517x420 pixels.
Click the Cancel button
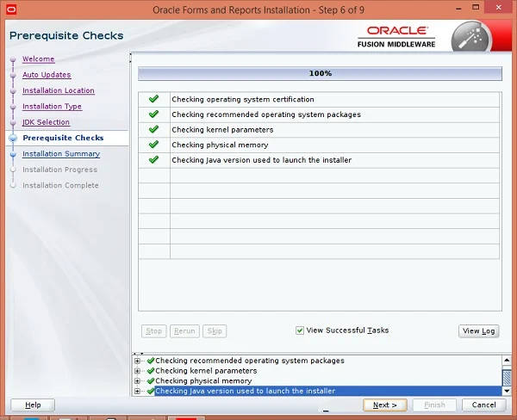coord(483,405)
